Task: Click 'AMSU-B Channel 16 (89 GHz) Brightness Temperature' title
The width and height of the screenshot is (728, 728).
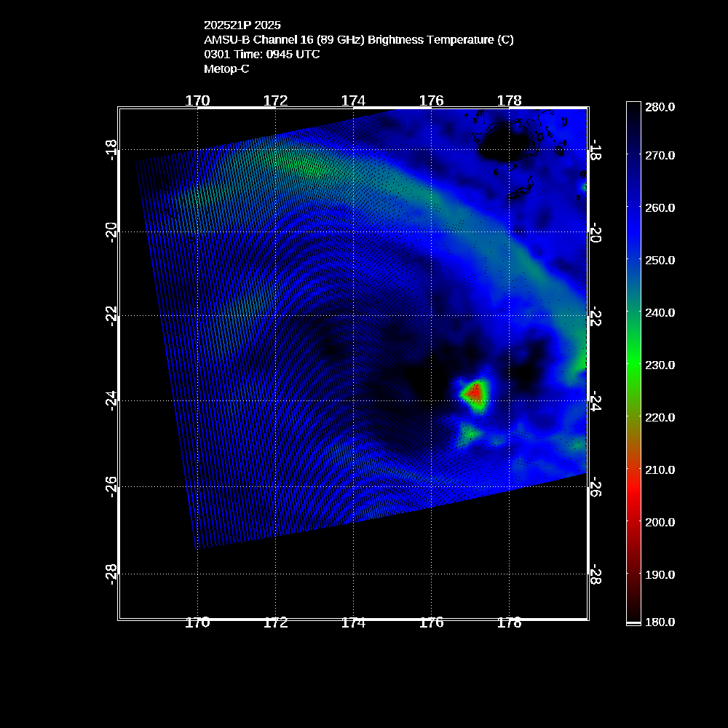Action: tap(358, 40)
